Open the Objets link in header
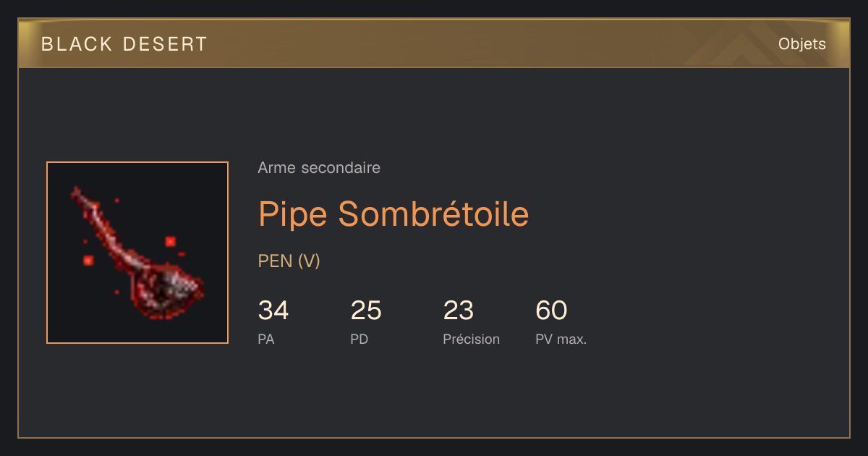The height and width of the screenshot is (456, 868). click(801, 44)
